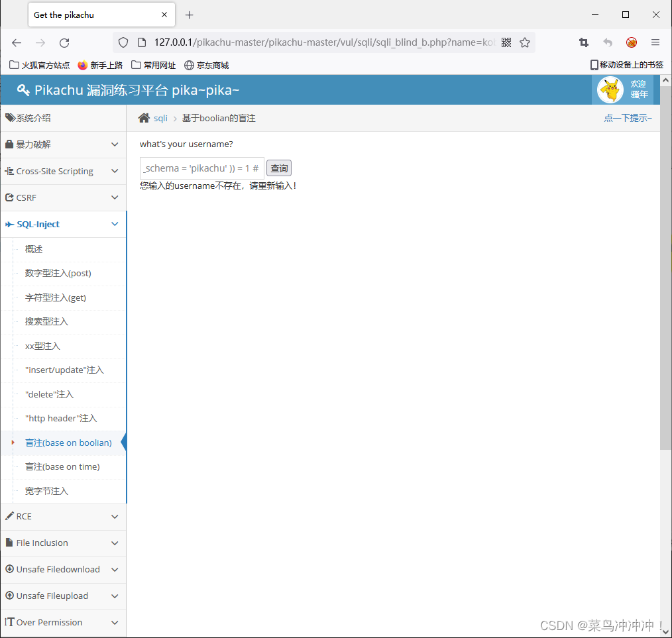Expand the CSRF section chevron
672x638 pixels.
115,197
